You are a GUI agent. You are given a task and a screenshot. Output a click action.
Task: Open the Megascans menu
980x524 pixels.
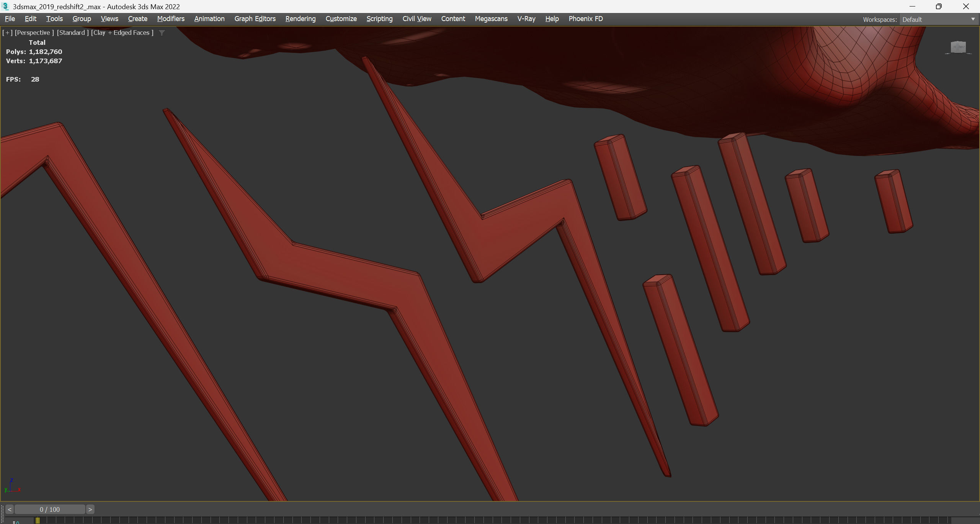click(491, 19)
